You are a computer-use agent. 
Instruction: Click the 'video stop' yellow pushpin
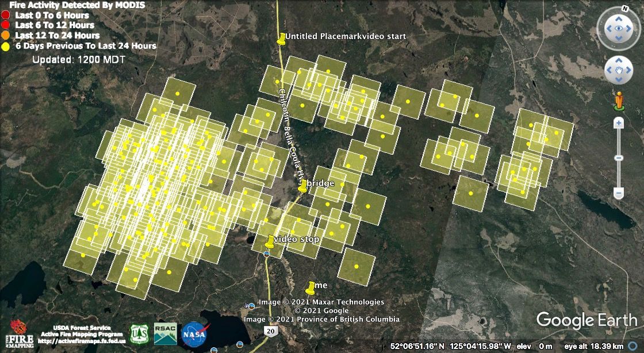tap(270, 240)
